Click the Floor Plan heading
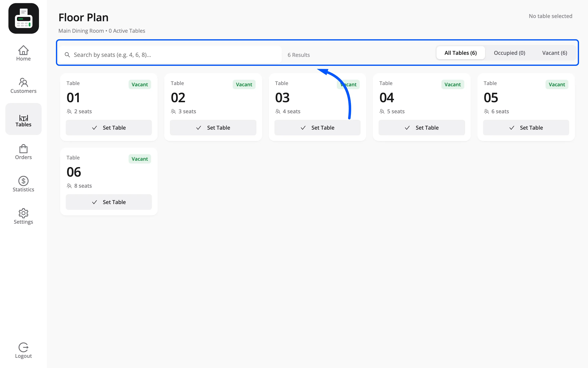This screenshot has height=368, width=588. (83, 18)
